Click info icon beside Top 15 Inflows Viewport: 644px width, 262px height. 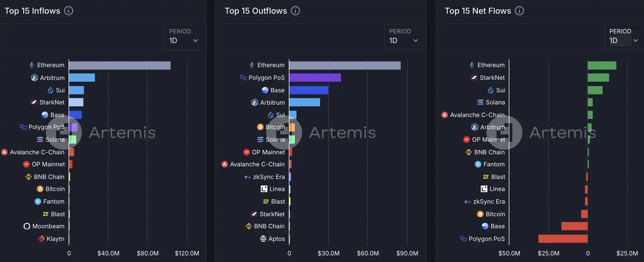(69, 11)
